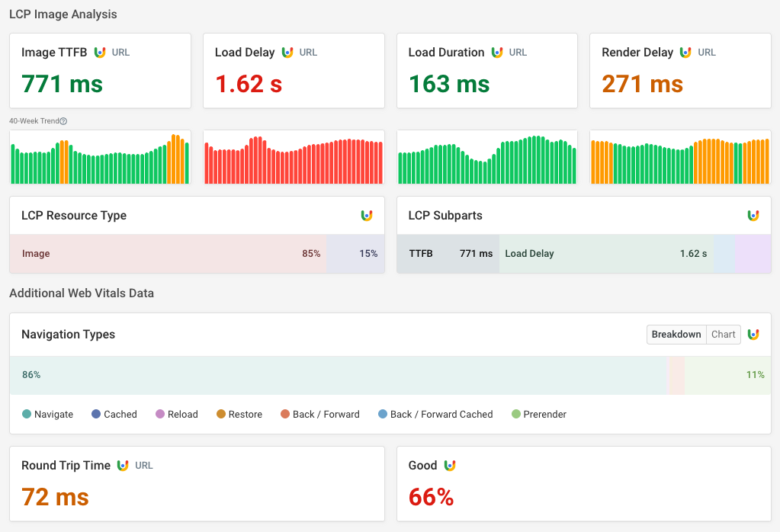Click the Back / Forward Cached legend swatch

point(383,415)
